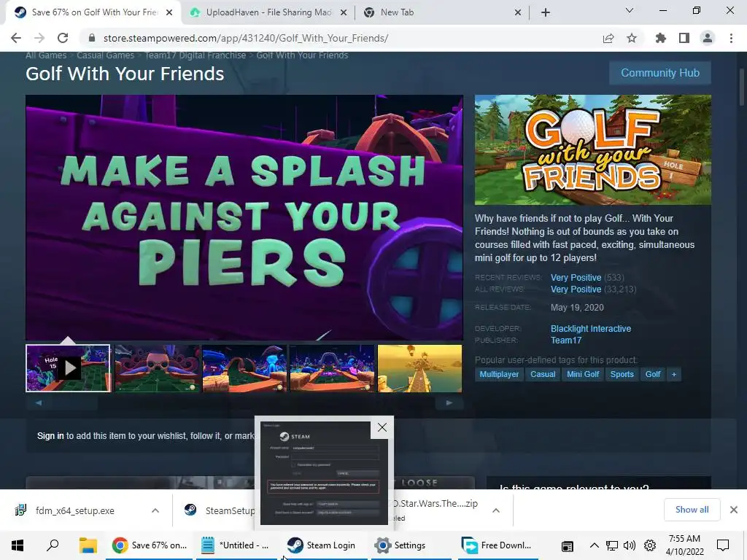The width and height of the screenshot is (747, 560).
Task: Close the downloads bar
Action: coord(734,510)
